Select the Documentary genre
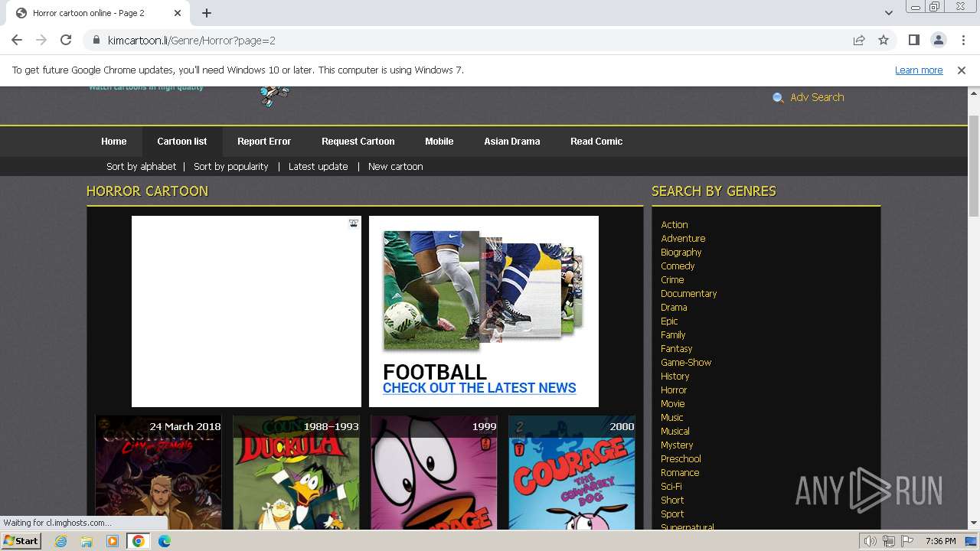Image resolution: width=980 pixels, height=551 pixels. tap(689, 294)
